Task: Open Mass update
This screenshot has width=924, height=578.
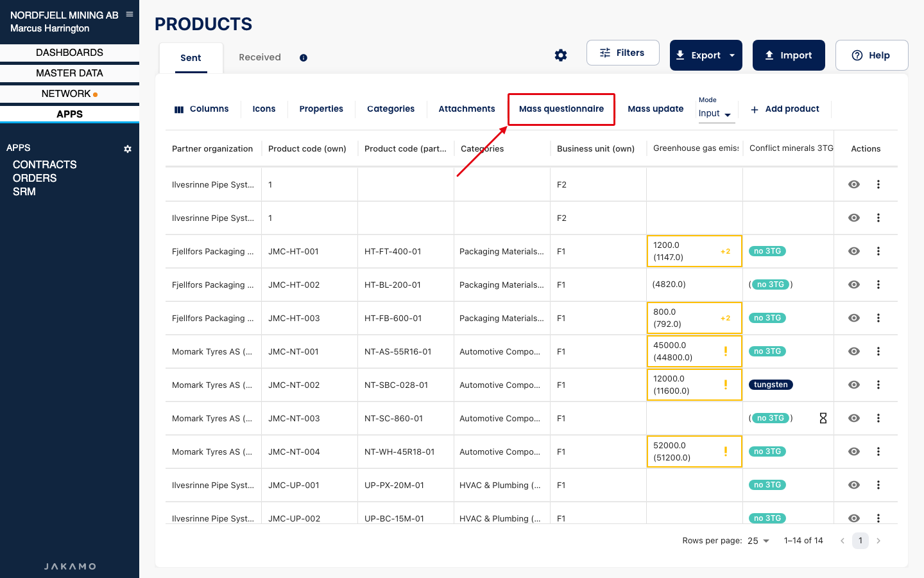Action: pyautogui.click(x=655, y=109)
